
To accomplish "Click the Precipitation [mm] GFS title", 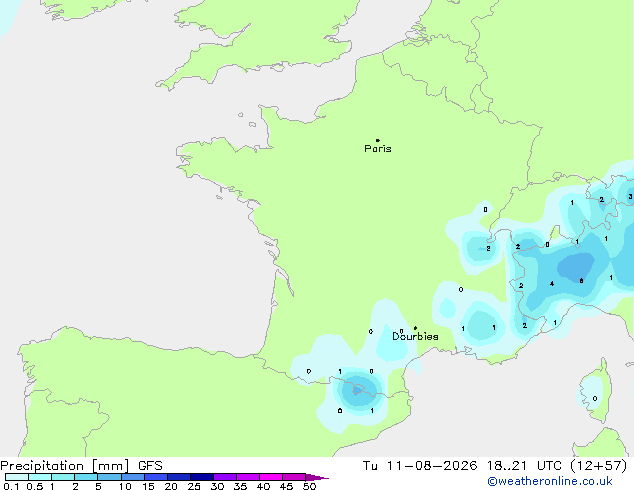I will point(81,466).
